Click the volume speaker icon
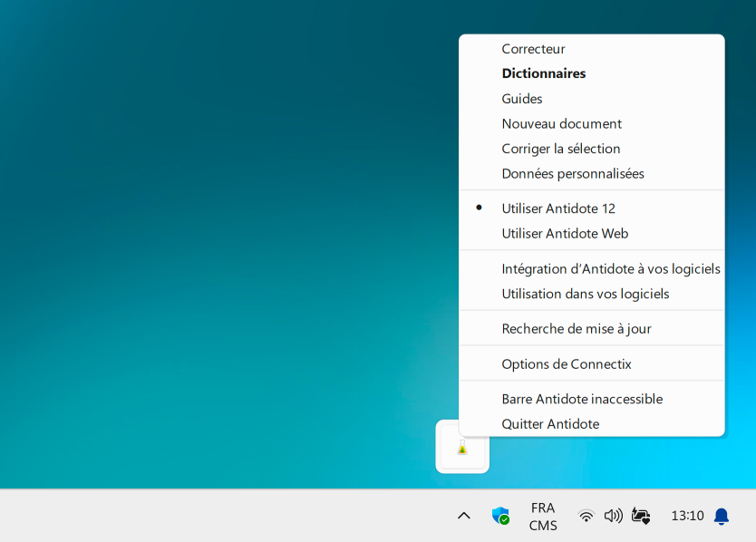The width and height of the screenshot is (756, 542). (x=614, y=516)
